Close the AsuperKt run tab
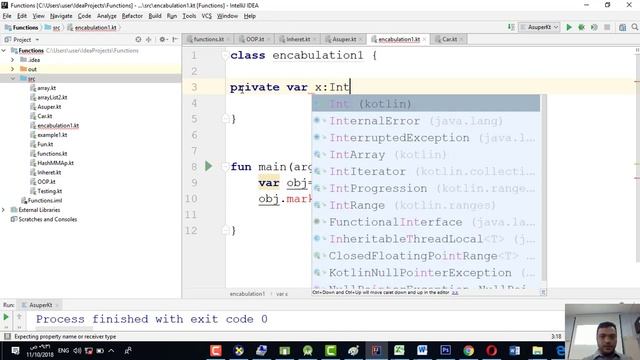The width and height of the screenshot is (640, 360). pos(57,305)
